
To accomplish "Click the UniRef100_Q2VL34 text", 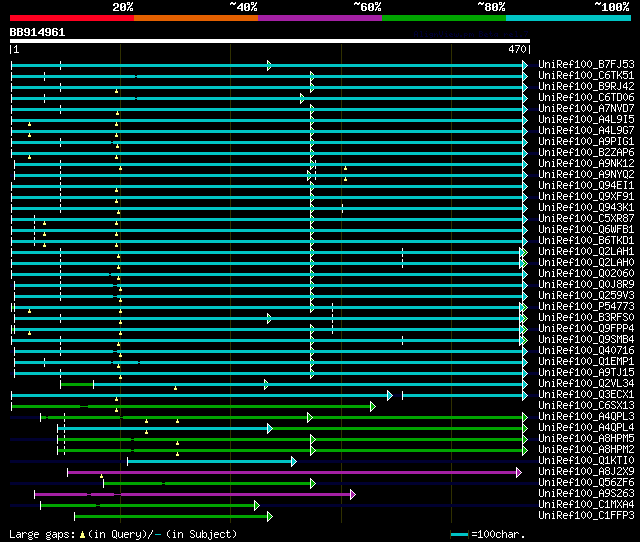I will (x=586, y=384).
